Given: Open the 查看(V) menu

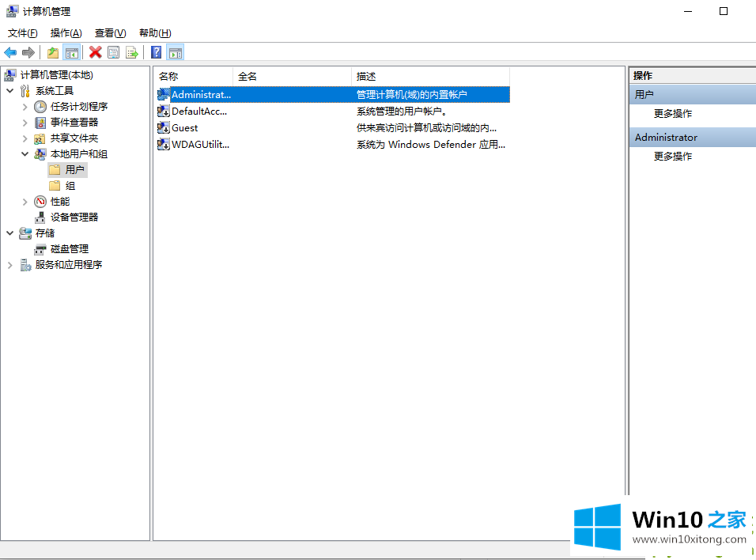Looking at the screenshot, I should coord(111,32).
